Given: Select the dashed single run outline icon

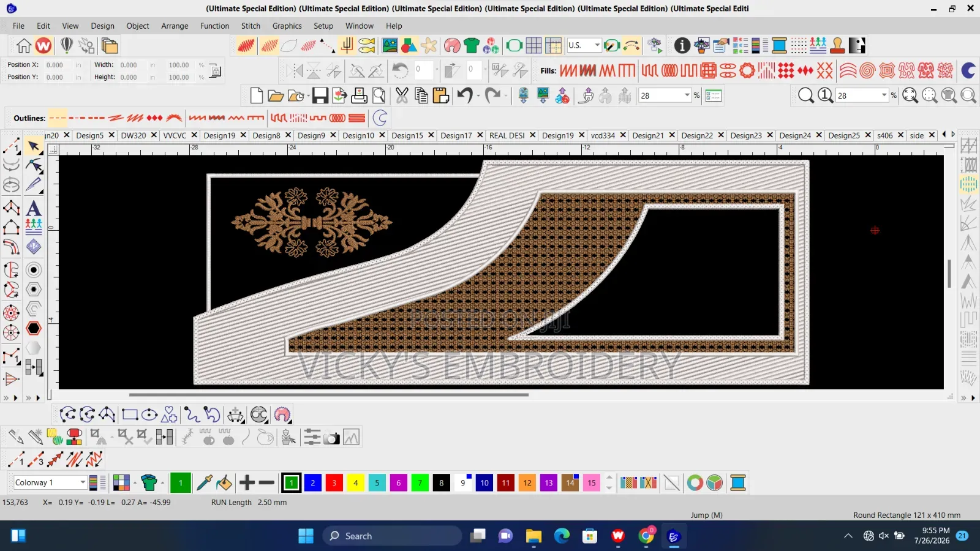Looking at the screenshot, I should 58,118.
